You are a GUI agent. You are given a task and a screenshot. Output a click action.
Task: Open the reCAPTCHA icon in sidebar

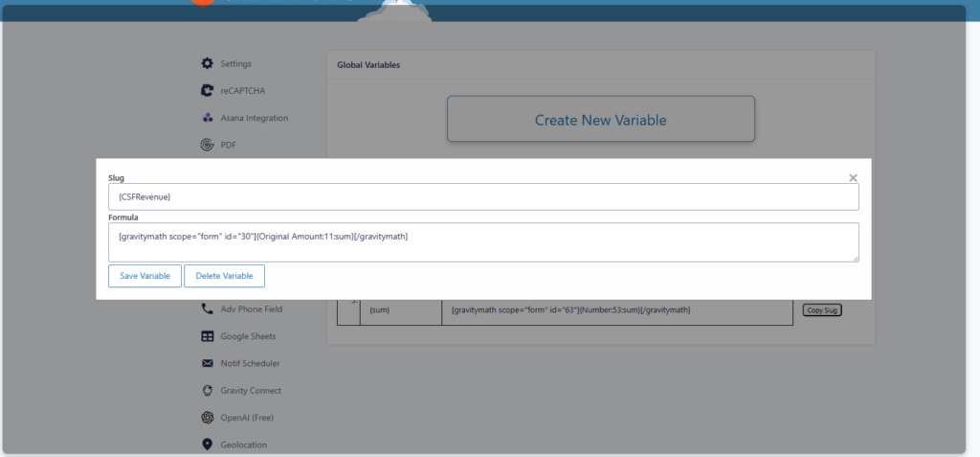(207, 91)
